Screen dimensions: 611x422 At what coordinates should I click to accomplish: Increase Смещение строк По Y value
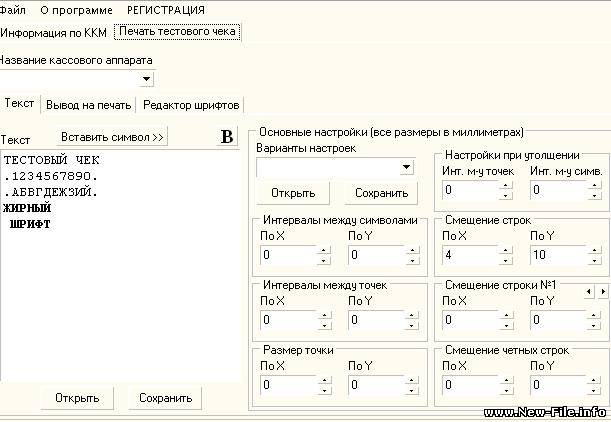click(594, 250)
